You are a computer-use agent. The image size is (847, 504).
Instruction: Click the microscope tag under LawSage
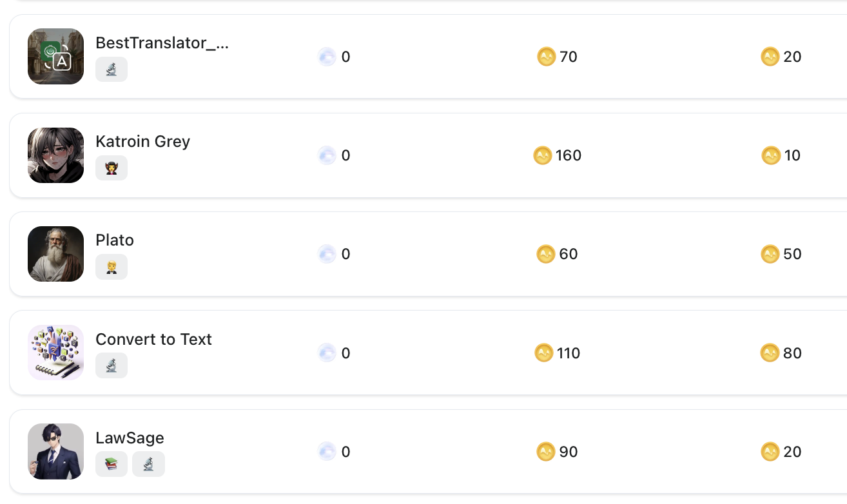click(148, 464)
